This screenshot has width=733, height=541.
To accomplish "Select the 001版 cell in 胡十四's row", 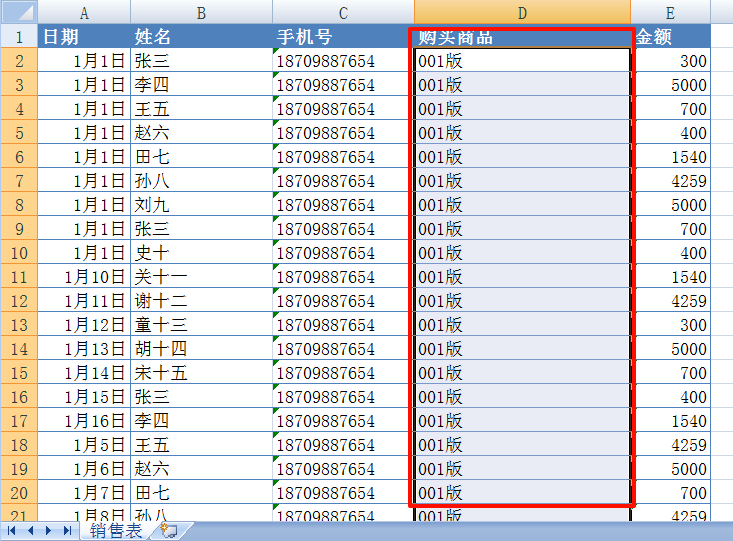I will point(522,348).
